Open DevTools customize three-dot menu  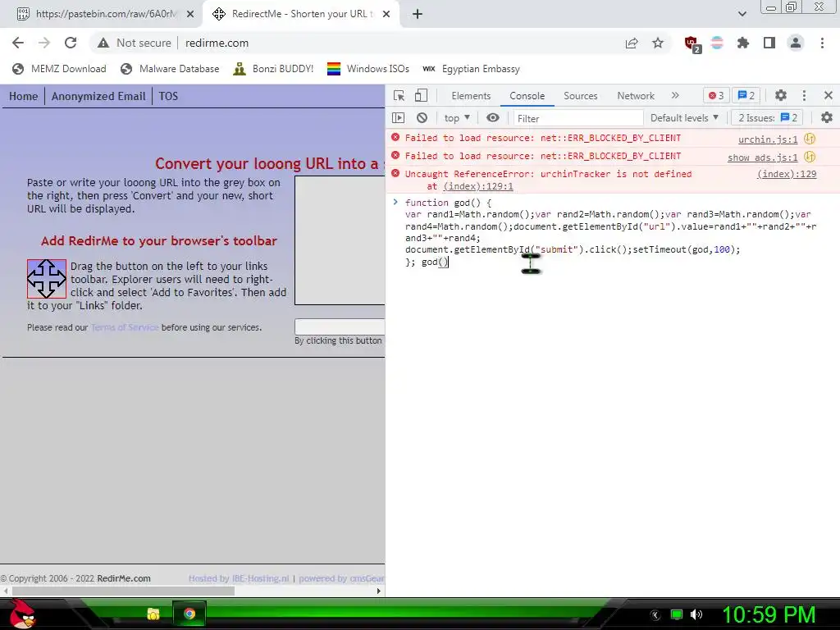[804, 95]
